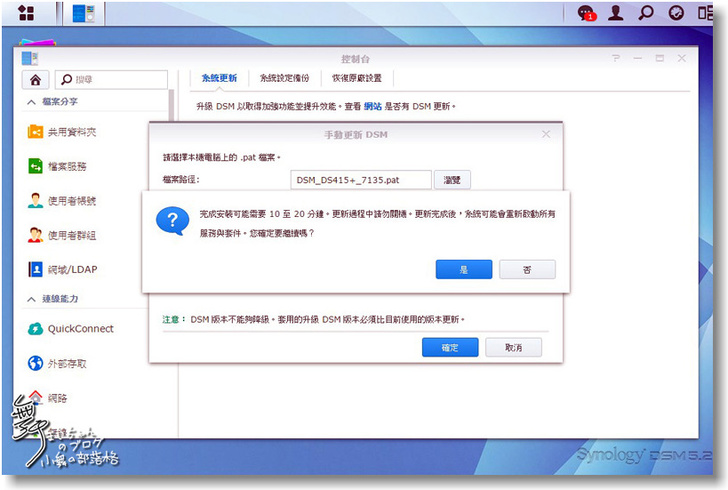Decline update with 否 button
This screenshot has width=728, height=490.
[527, 269]
